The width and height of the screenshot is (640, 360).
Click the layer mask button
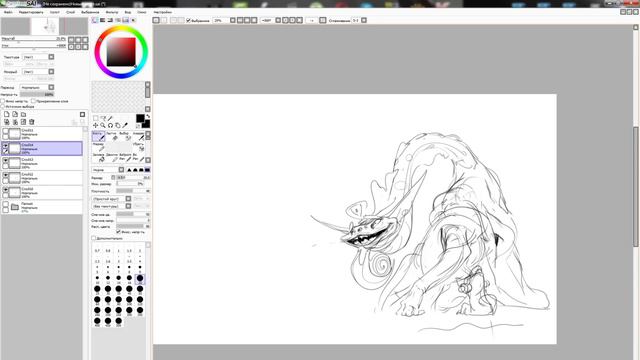[82, 114]
